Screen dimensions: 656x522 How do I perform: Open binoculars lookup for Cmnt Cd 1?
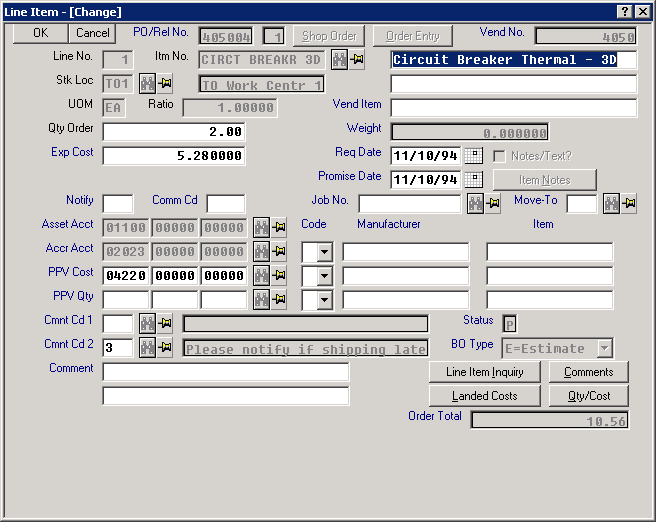click(147, 323)
